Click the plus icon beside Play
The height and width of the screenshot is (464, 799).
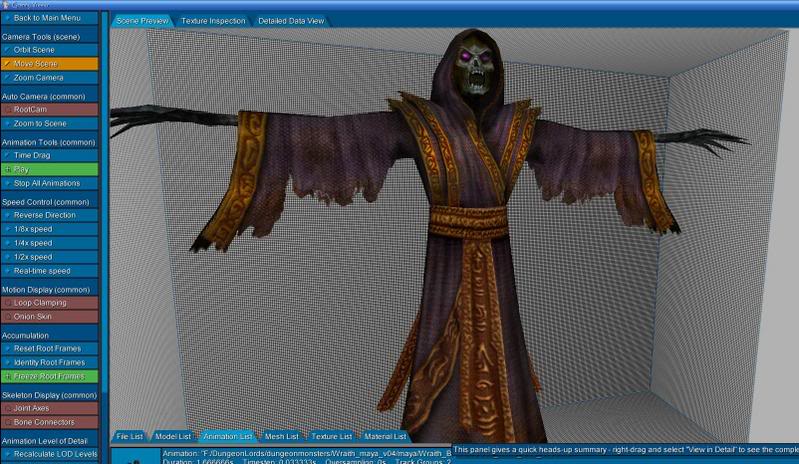pyautogui.click(x=8, y=169)
